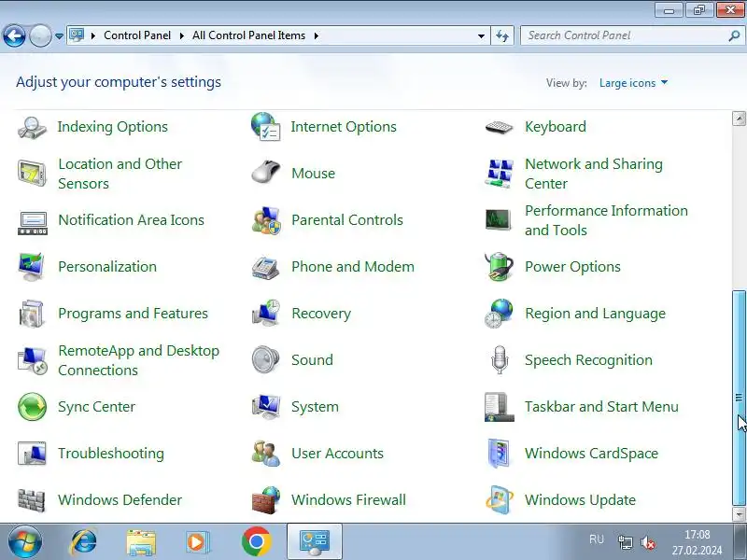747x560 pixels.
Task: Go back with the Back arrow button
Action: (x=14, y=35)
